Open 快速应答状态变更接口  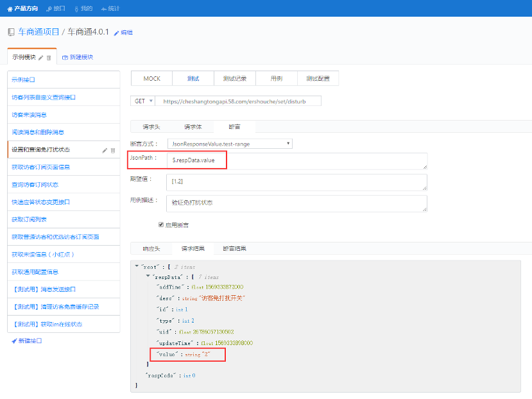pos(64,202)
